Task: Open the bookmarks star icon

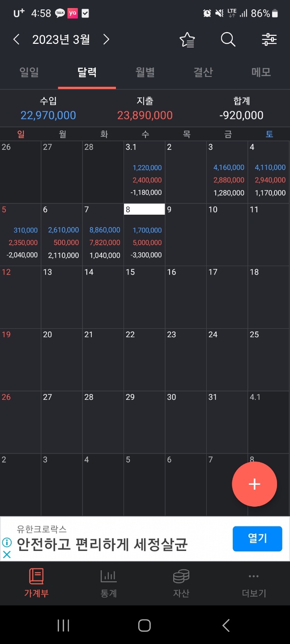Action: [x=187, y=40]
